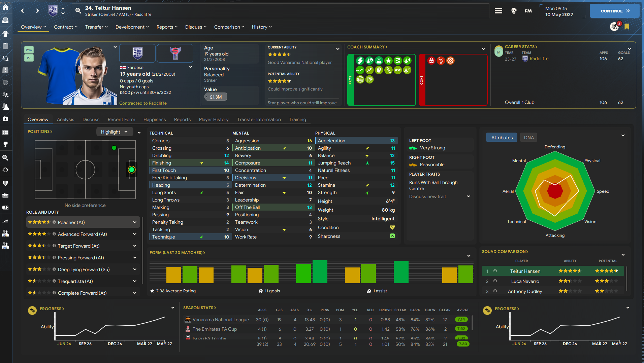Click the first form bar in the chart
Viewport: 644px width, 363px height.
click(x=174, y=275)
